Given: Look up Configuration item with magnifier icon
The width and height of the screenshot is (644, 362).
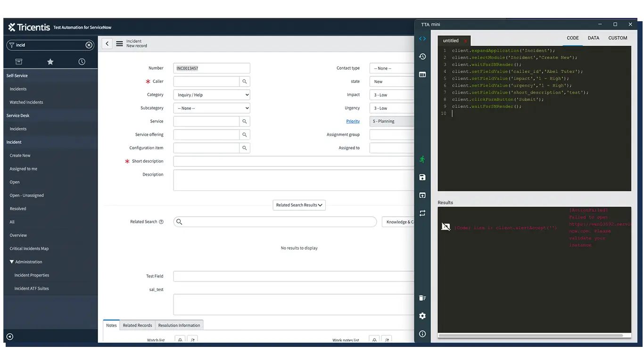Looking at the screenshot, I should pyautogui.click(x=245, y=148).
